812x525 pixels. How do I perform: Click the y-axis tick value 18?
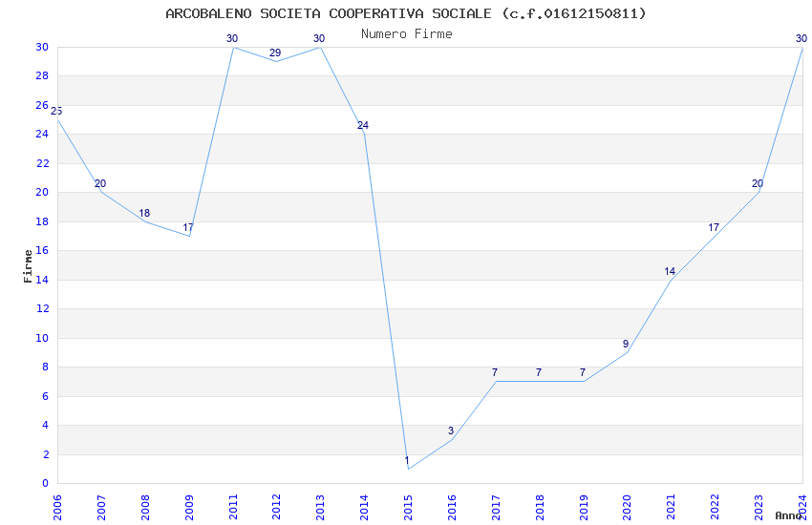coord(42,221)
